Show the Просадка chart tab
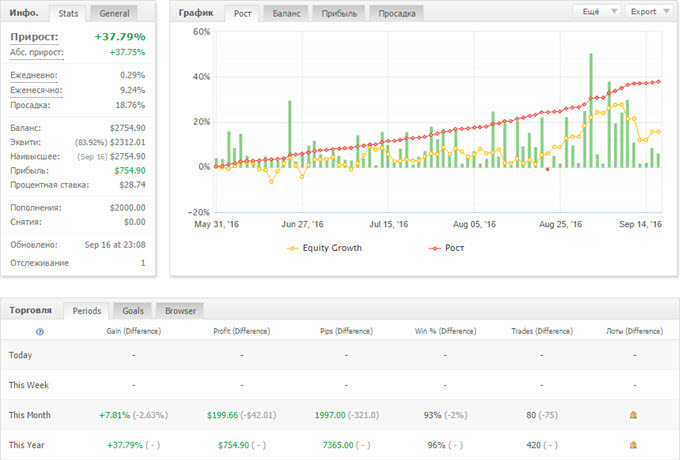The width and height of the screenshot is (680, 460). (397, 13)
